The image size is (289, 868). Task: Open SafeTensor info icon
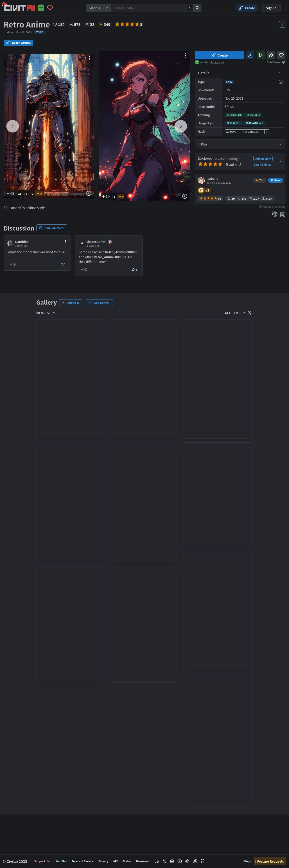pyautogui.click(x=284, y=62)
